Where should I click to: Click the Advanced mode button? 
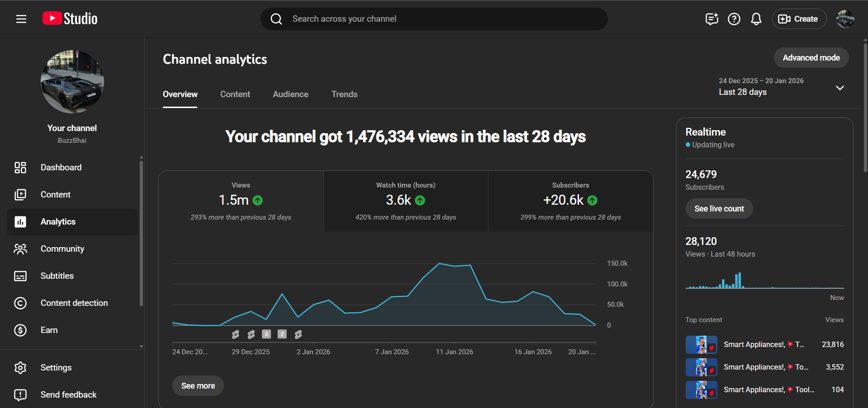coord(811,58)
